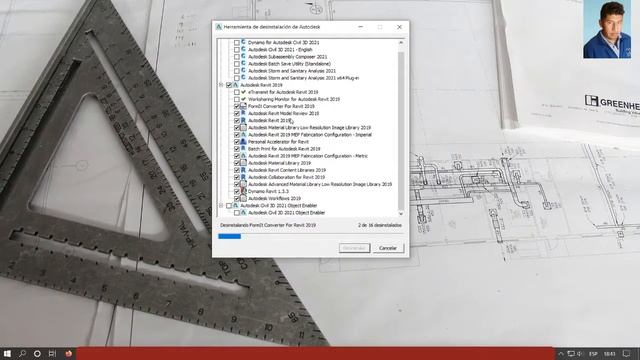Click the scroll down arrow of the list
Viewport: 640px width, 360px height.
pyautogui.click(x=401, y=213)
